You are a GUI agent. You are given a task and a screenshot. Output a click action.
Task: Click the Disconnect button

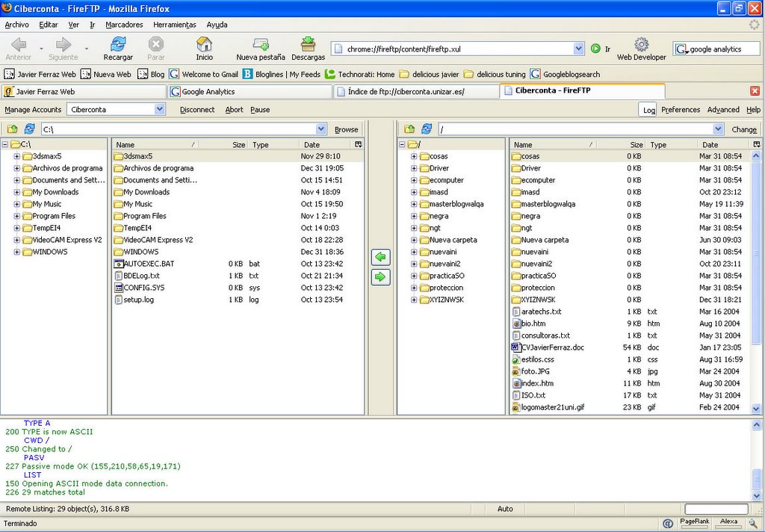click(x=197, y=110)
